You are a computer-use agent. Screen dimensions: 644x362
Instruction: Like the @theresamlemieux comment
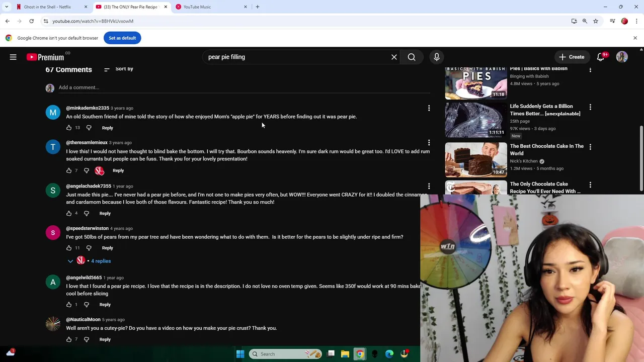69,170
